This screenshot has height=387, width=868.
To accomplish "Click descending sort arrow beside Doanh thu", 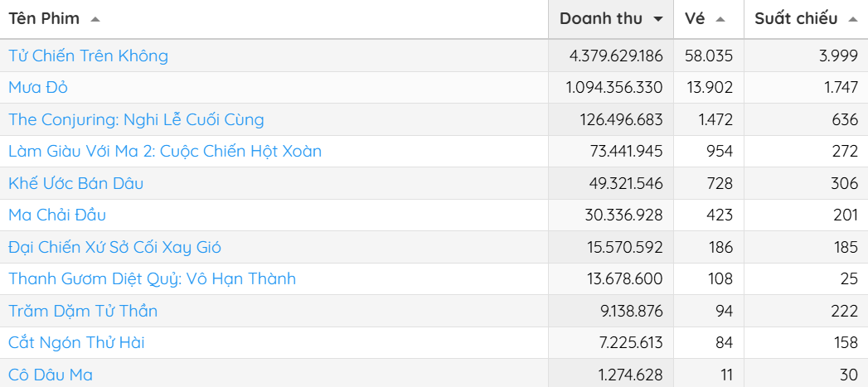I will 658,19.
